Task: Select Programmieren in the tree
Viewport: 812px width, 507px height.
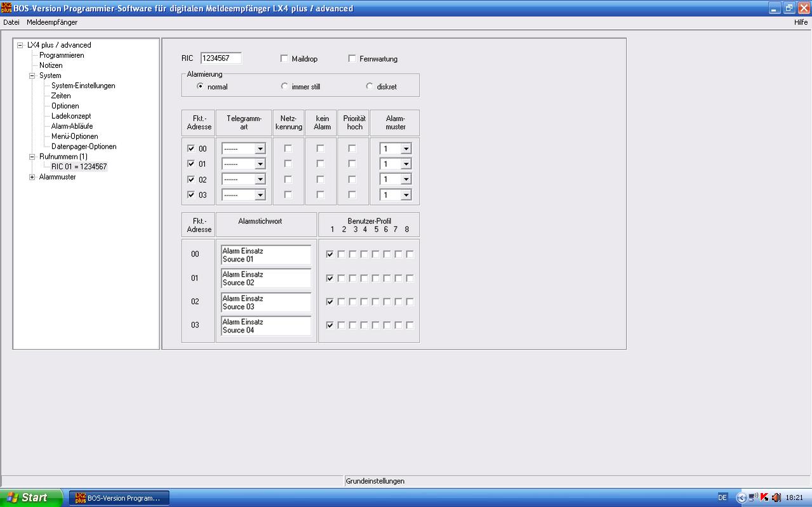Action: 62,55
